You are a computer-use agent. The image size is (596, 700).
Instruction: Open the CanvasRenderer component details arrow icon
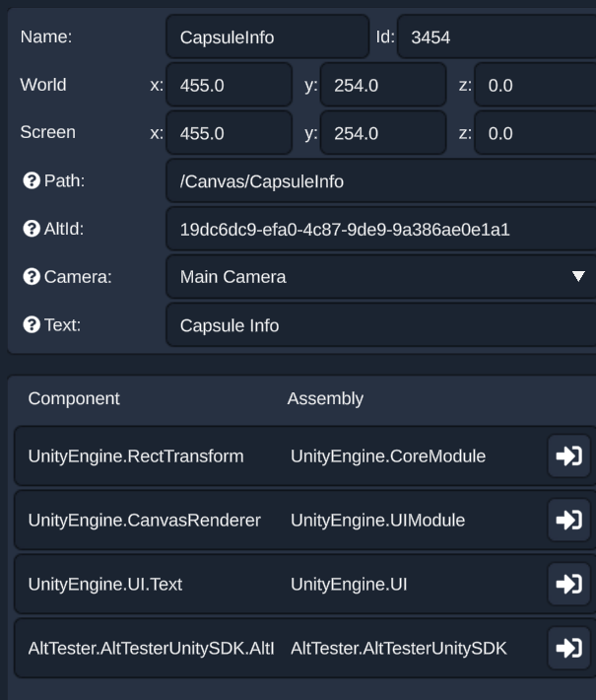click(568, 520)
